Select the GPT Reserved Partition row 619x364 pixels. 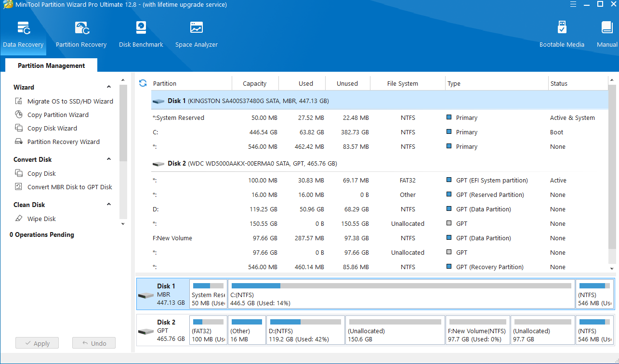[380, 195]
